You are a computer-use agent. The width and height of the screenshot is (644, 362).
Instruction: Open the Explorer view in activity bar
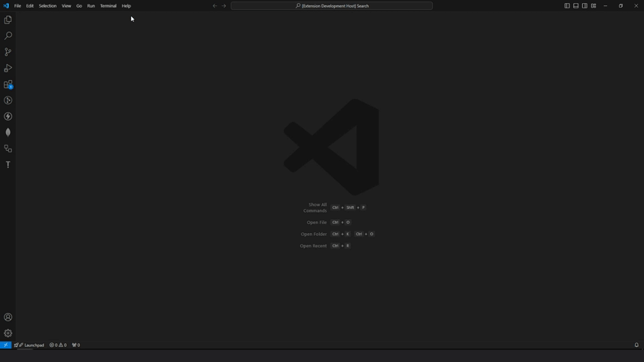point(8,20)
